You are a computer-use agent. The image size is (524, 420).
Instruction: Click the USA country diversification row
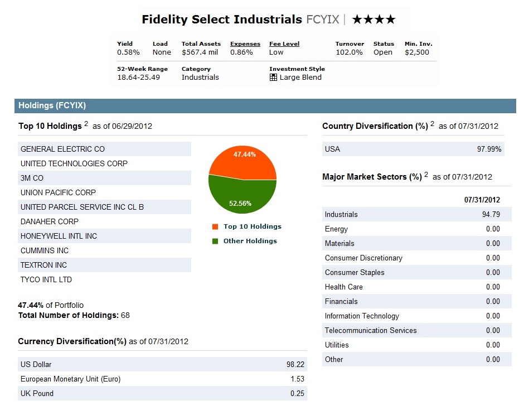tap(413, 149)
